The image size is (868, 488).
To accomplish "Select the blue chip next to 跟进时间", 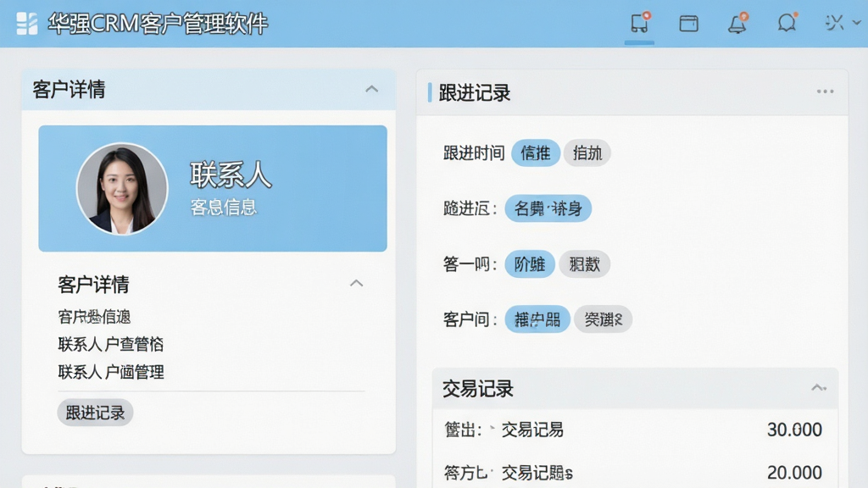I will (x=536, y=152).
